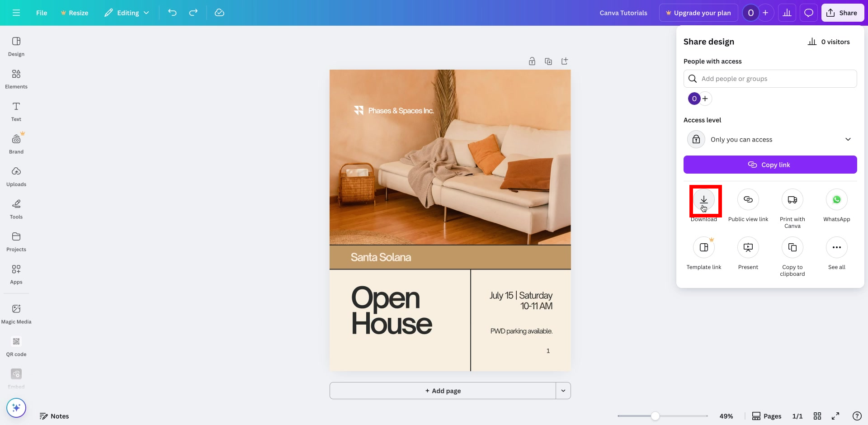This screenshot has width=868, height=425.
Task: Open the File menu
Action: point(41,13)
